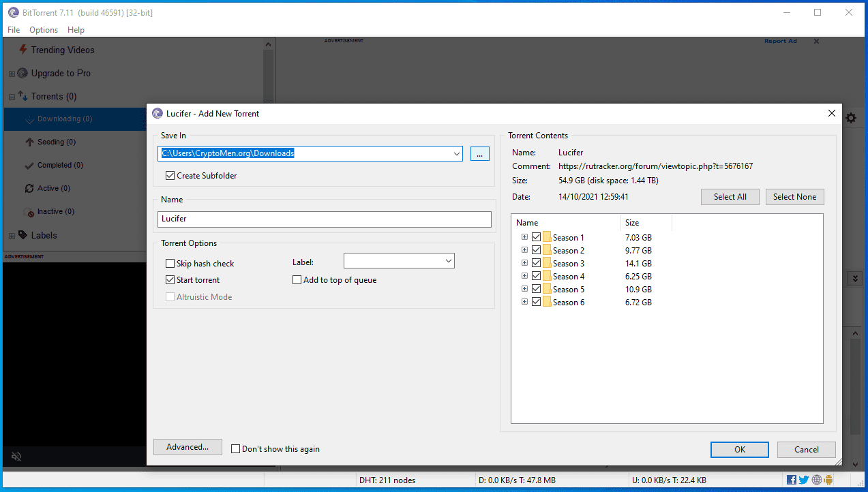Screen dimensions: 868x492
Task: Click the Downloading arrow icon in sidebar
Action: (29, 119)
